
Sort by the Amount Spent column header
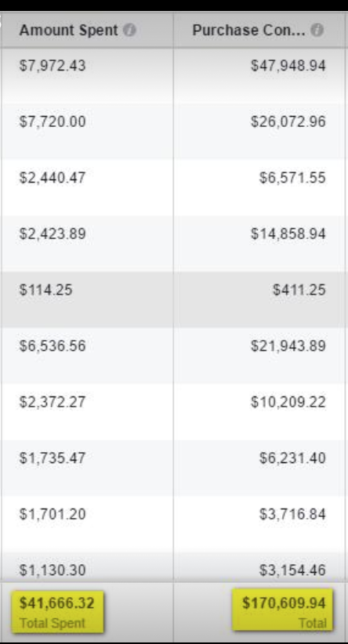click(x=68, y=30)
